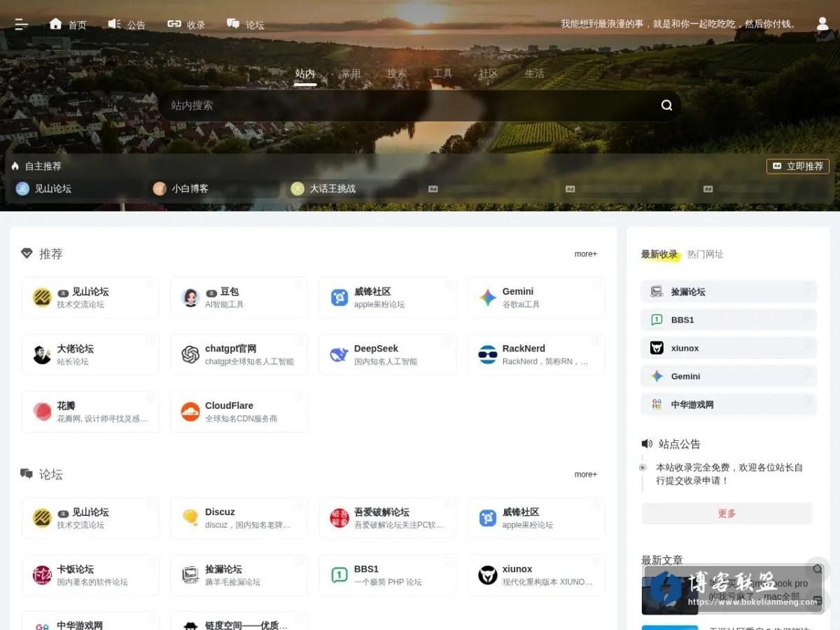Open the hamburger sidebar menu icon

pyautogui.click(x=22, y=24)
